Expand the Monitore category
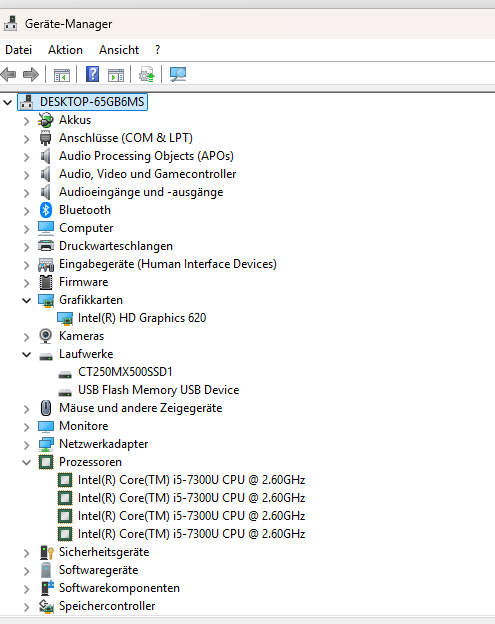Viewport: 495px width, 624px height. [26, 427]
